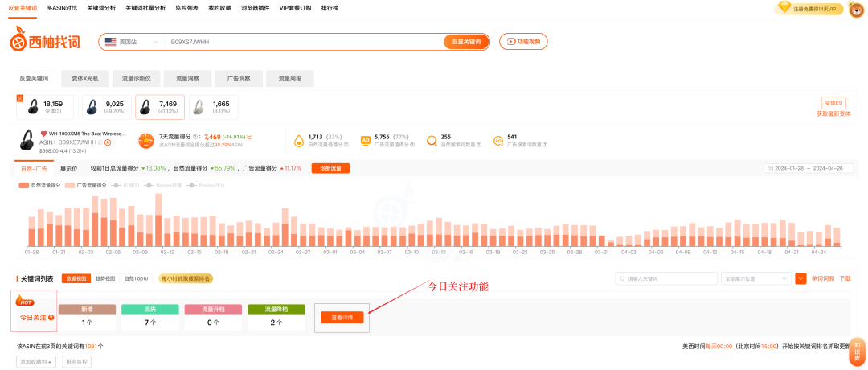This screenshot has height=370, width=868.
Task: Select the 9,025 blue headphone variant
Action: pos(106,107)
